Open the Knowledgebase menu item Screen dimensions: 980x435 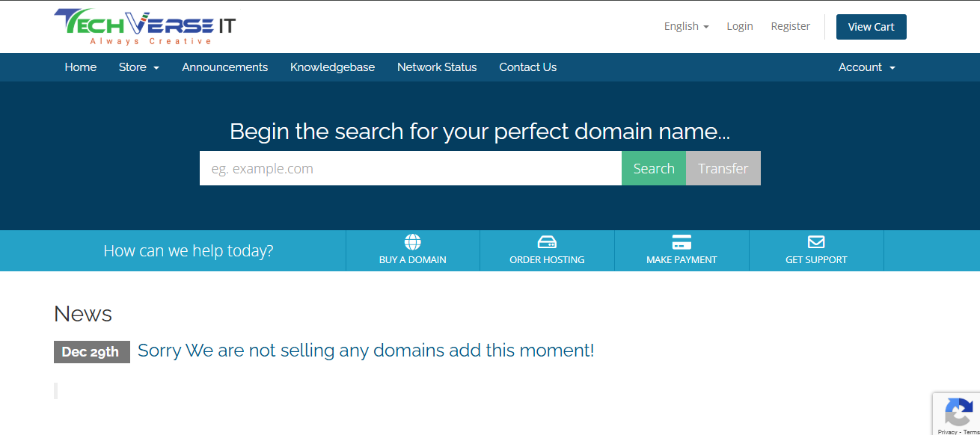tap(332, 67)
